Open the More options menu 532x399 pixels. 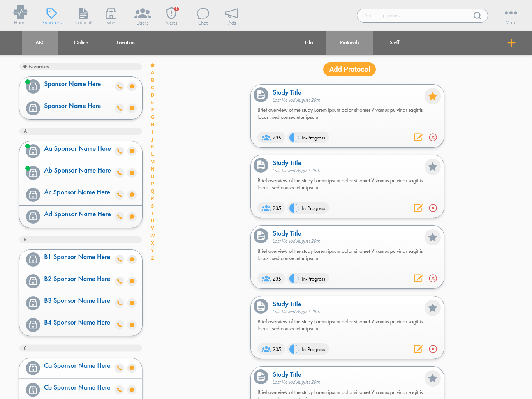coord(511,16)
